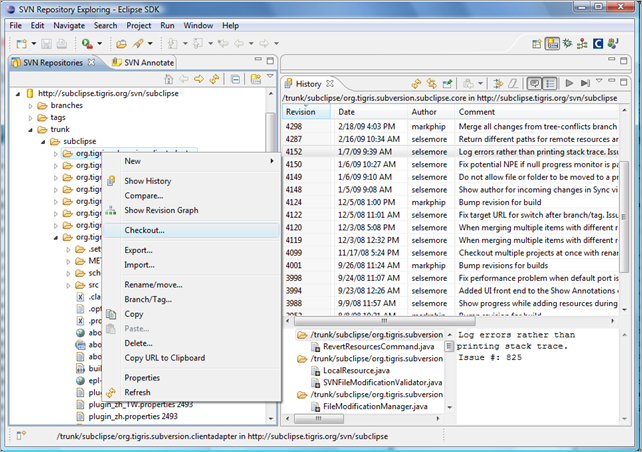Choose Checkout... from the context menu

[145, 230]
